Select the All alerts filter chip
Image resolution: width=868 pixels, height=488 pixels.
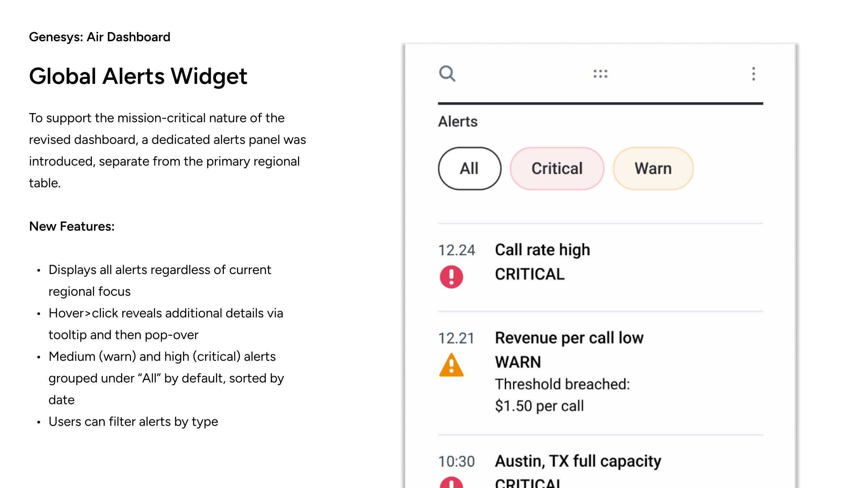[x=469, y=168]
